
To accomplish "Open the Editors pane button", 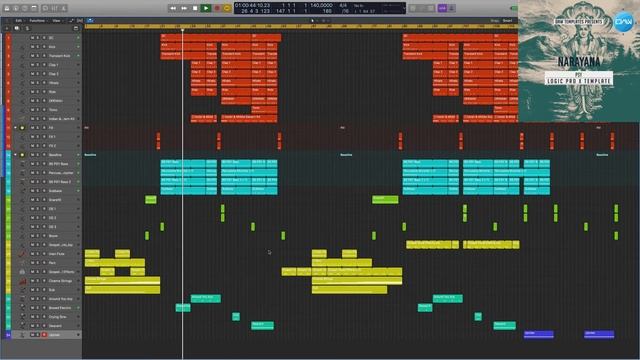I will point(64,8).
